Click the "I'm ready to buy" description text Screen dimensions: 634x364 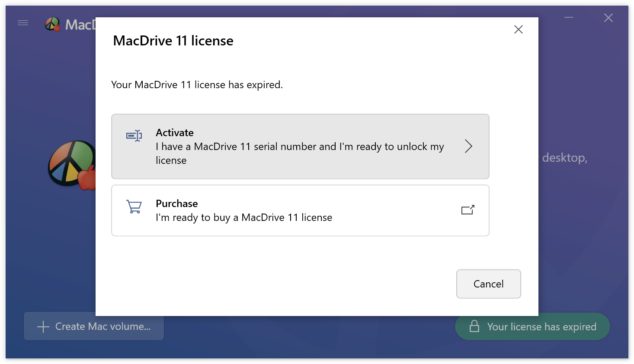[x=244, y=217]
